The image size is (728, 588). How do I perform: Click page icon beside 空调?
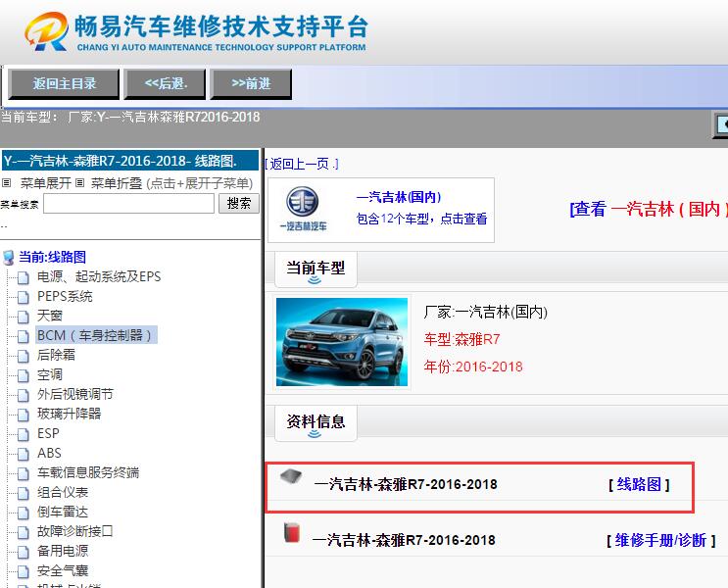coord(24,375)
